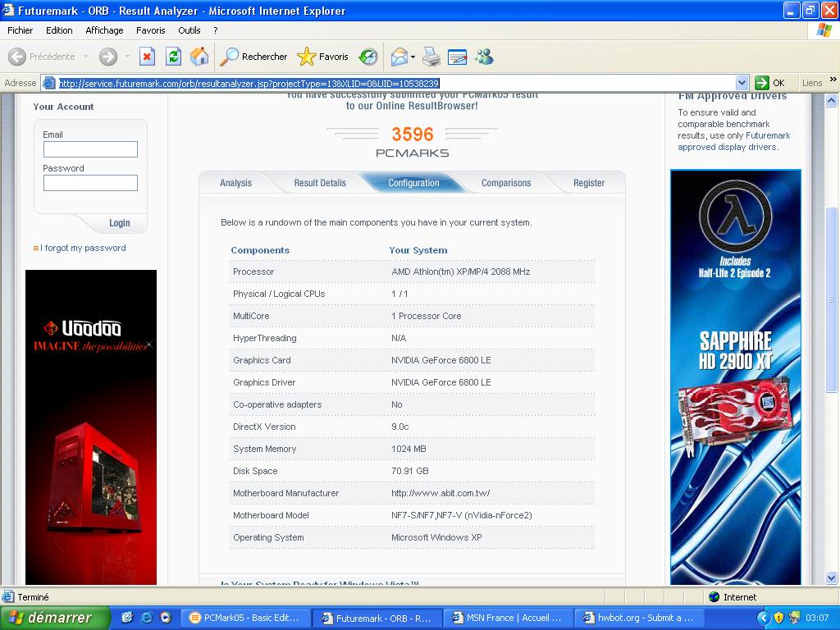
Task: Click page scrollbar down arrow
Action: pyautogui.click(x=832, y=577)
